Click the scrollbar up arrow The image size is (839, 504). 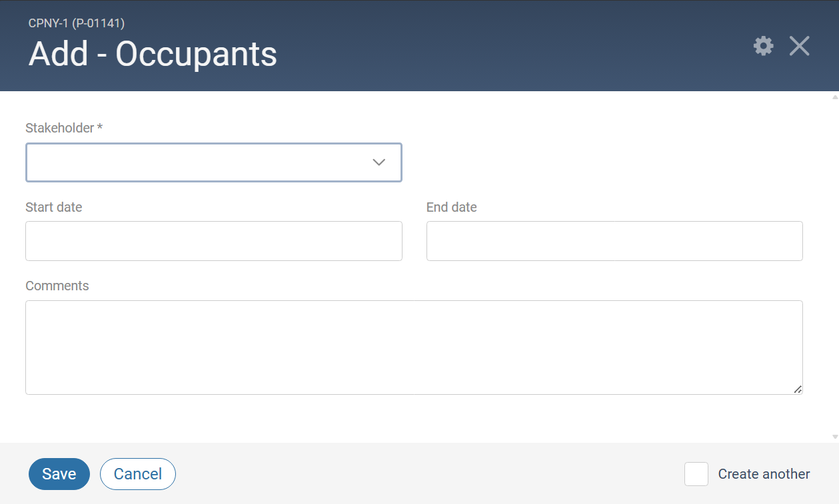pyautogui.click(x=835, y=97)
